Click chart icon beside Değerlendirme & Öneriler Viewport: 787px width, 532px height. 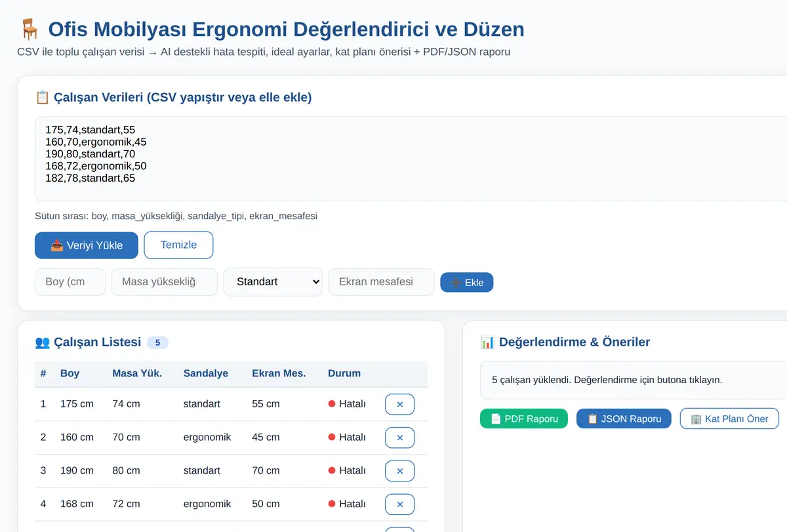487,342
